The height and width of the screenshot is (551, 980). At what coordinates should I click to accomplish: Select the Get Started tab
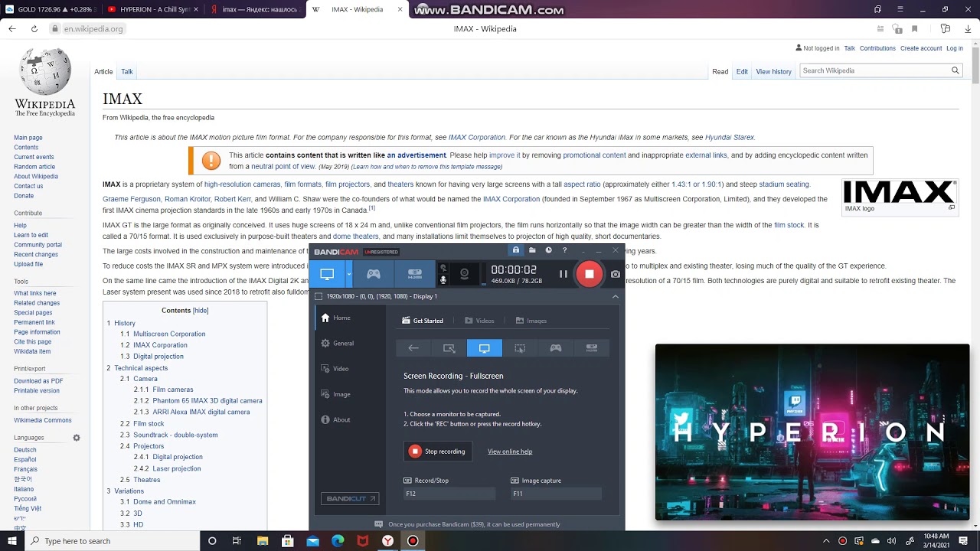(x=423, y=321)
